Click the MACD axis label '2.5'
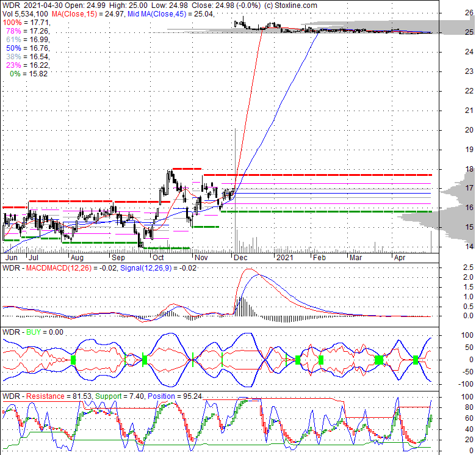 pyautogui.click(x=468, y=268)
